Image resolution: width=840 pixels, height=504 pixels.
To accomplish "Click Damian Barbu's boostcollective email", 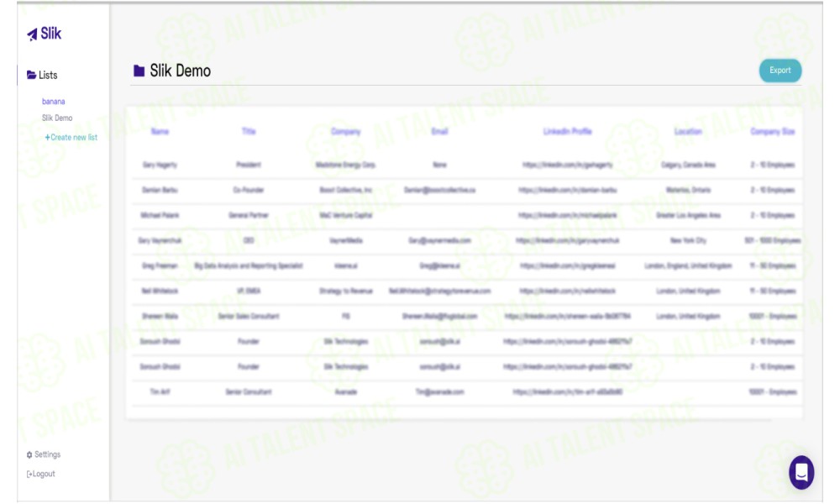I will 440,190.
